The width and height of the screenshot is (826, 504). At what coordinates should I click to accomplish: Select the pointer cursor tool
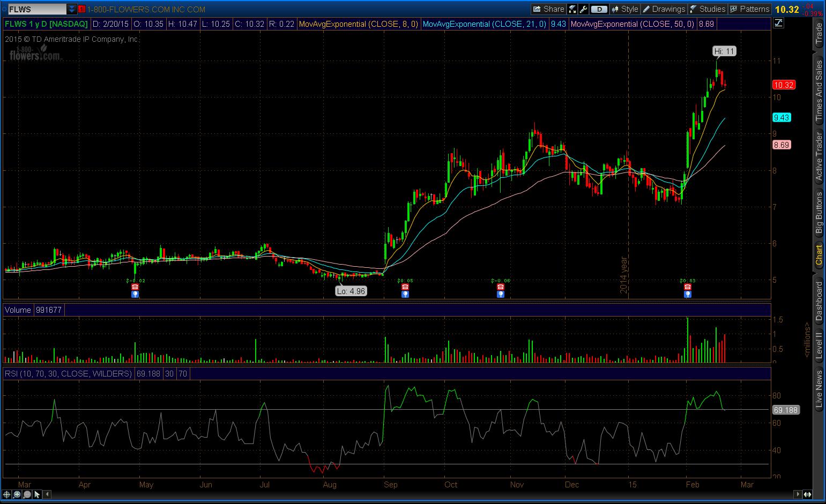[x=37, y=494]
